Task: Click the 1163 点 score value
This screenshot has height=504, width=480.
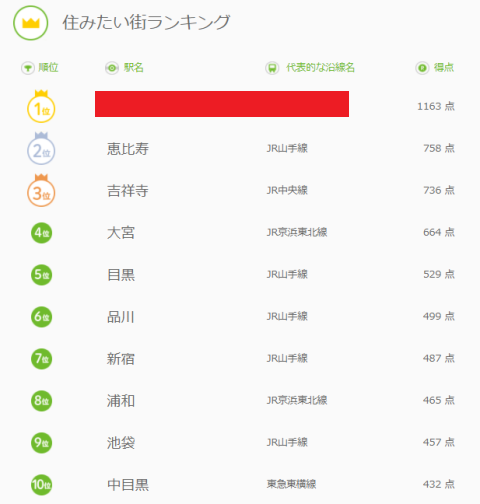Action: pos(436,106)
